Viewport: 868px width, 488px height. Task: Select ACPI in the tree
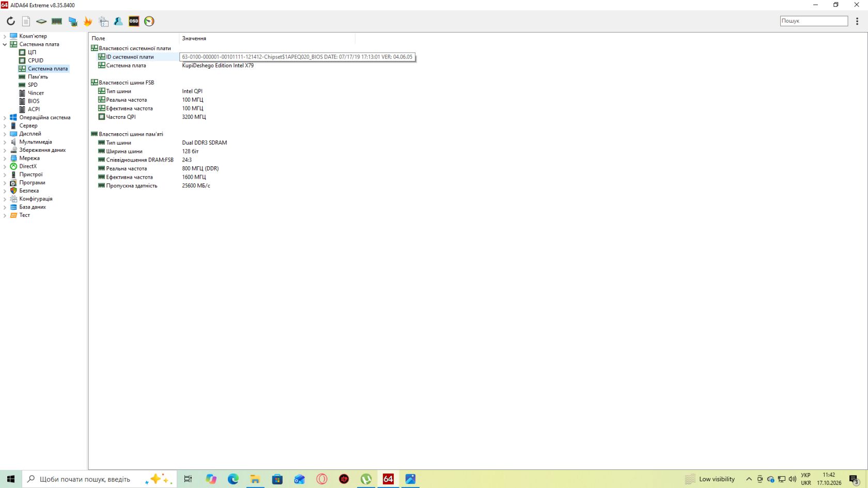[34, 109]
